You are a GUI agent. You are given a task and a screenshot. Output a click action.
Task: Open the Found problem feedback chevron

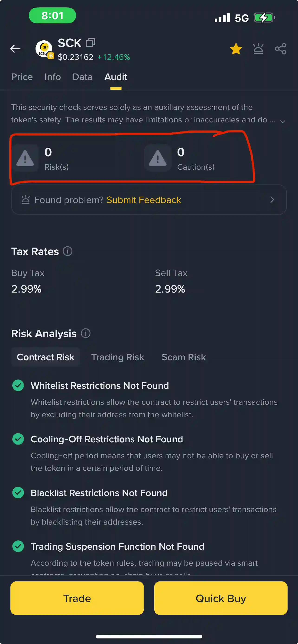click(272, 200)
